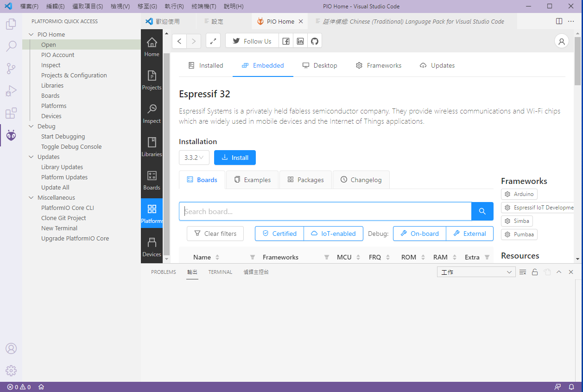Go to PIO Home sidebar section
The height and width of the screenshot is (392, 583).
point(152,46)
